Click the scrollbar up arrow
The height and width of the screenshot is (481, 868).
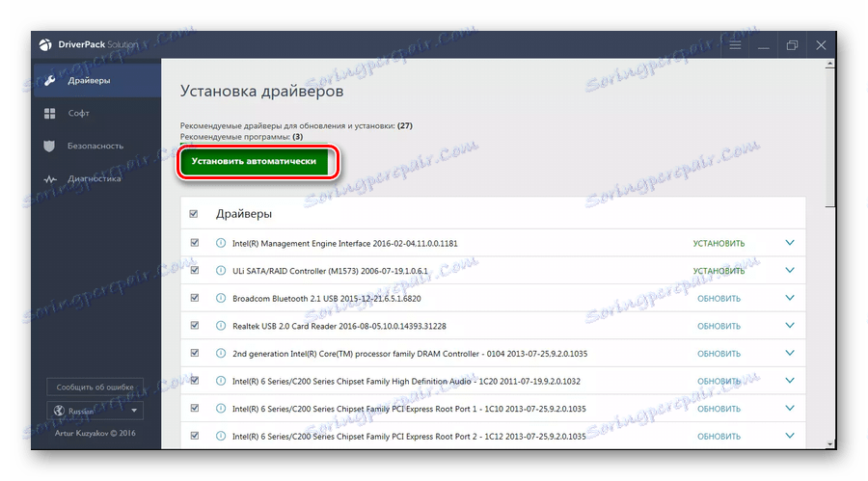pos(829,65)
